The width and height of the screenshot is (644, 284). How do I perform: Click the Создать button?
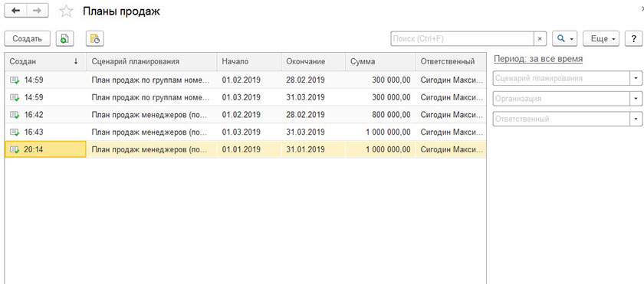click(x=27, y=38)
